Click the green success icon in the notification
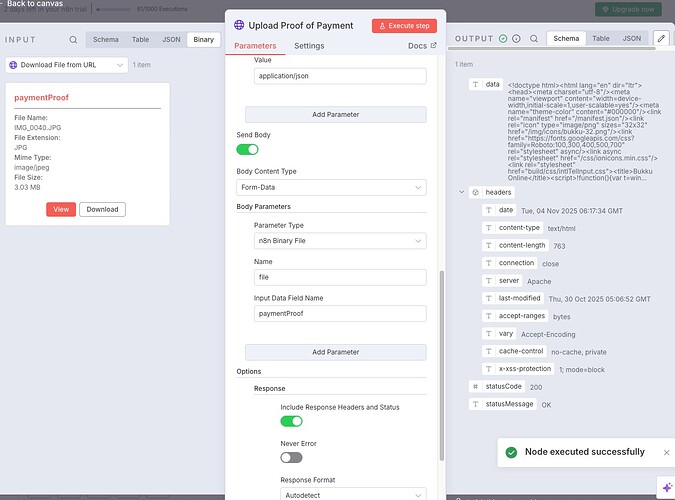This screenshot has height=500, width=675. coord(511,452)
